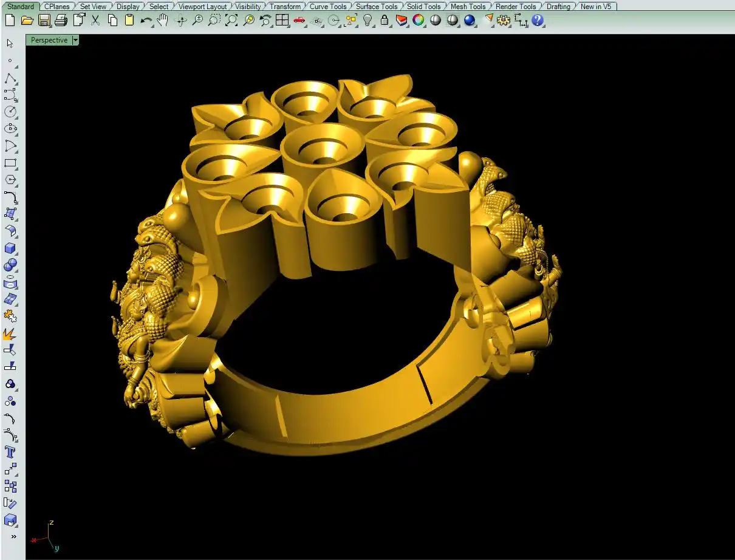The image size is (735, 560).
Task: Toggle the light bulb hide objects icon
Action: click(367, 21)
